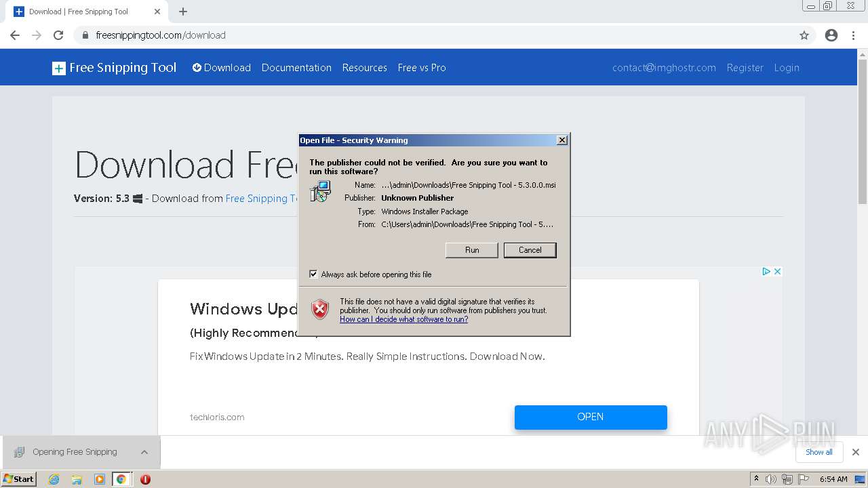Viewport: 868px width, 488px height.
Task: Click Cancel in security dialog
Action: pyautogui.click(x=530, y=250)
